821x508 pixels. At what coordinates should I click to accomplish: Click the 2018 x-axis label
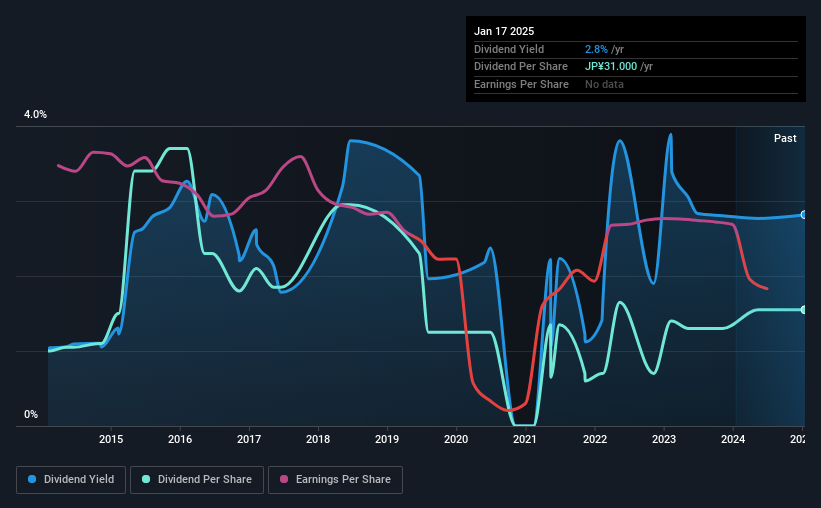click(318, 439)
